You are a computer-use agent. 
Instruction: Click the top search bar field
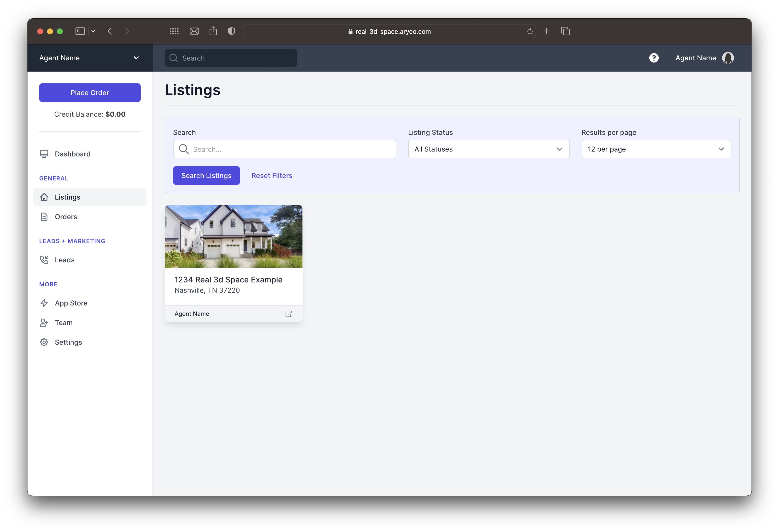(x=231, y=57)
